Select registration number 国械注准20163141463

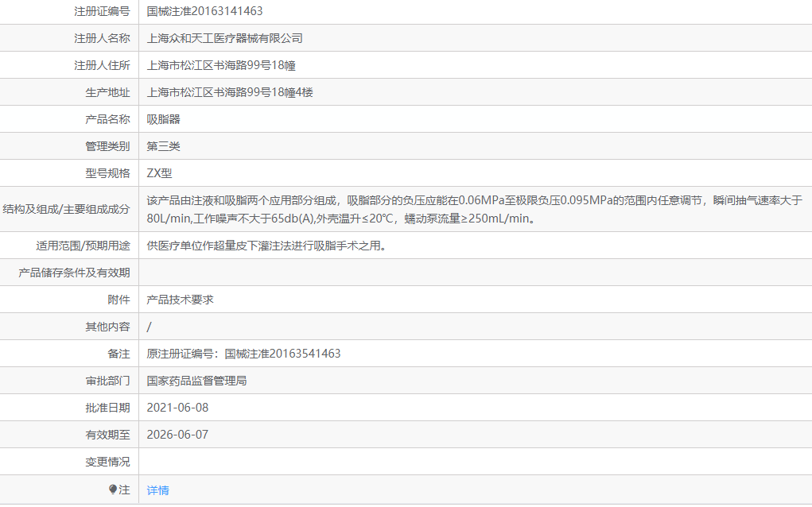pos(204,11)
